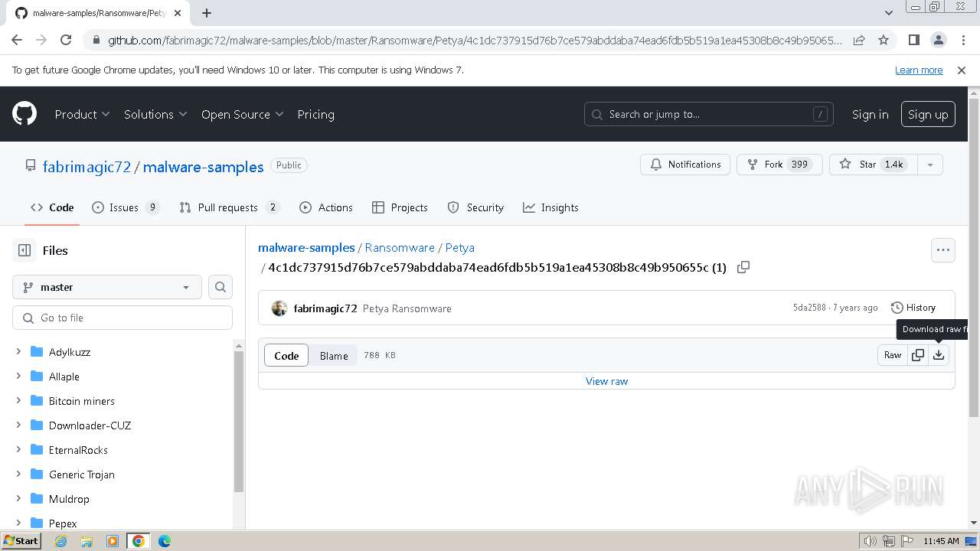Bookmark this tab star icon

pos(884,40)
